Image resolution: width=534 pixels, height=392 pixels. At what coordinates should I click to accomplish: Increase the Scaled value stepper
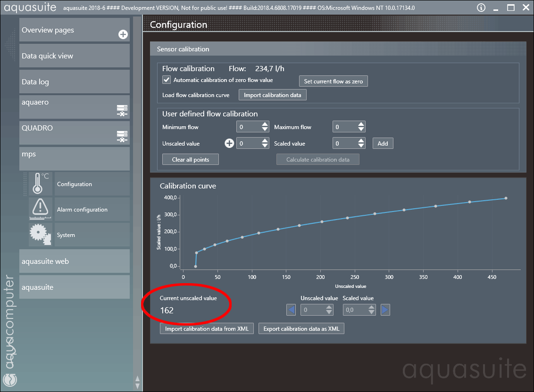[361, 141]
